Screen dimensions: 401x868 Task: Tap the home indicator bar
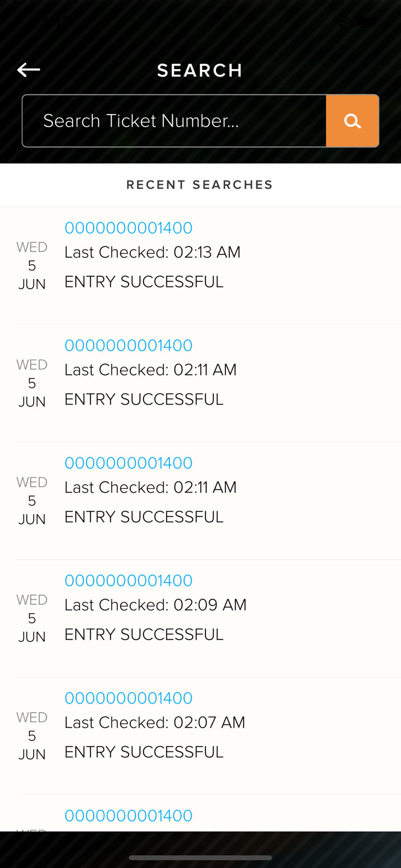200,858
